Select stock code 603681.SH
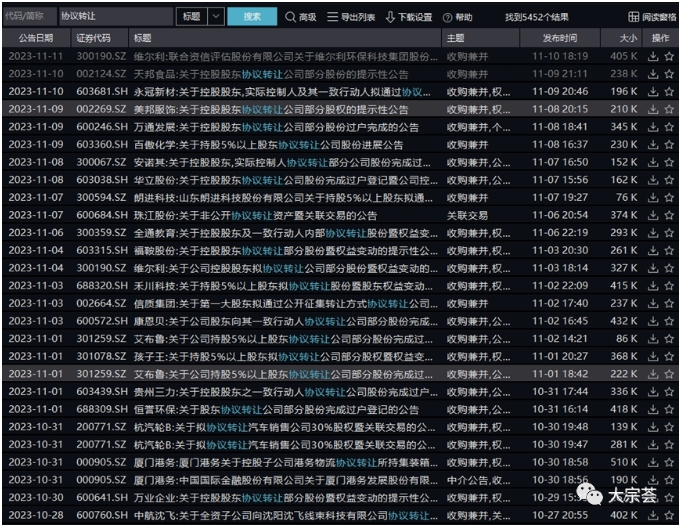This screenshot has height=528, width=683. point(102,91)
